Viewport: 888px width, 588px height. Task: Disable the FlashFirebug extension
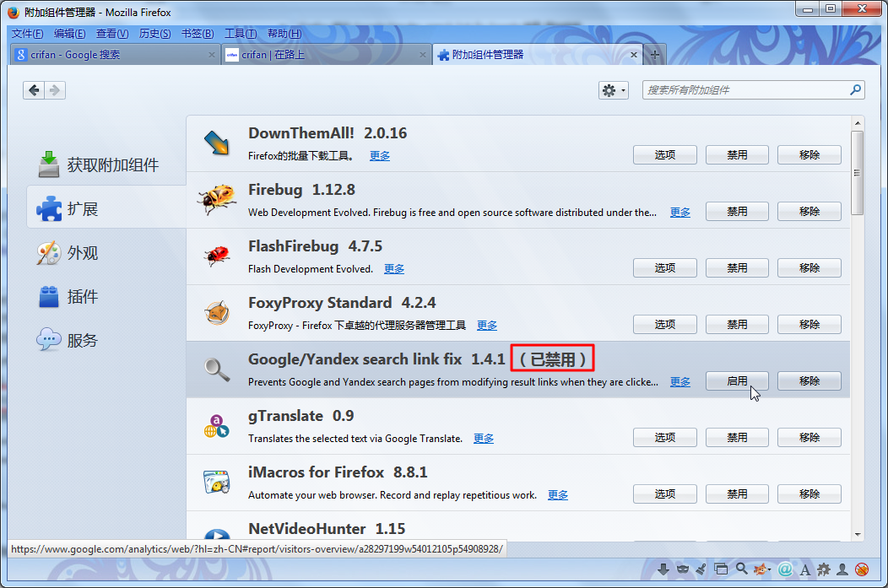pyautogui.click(x=737, y=267)
